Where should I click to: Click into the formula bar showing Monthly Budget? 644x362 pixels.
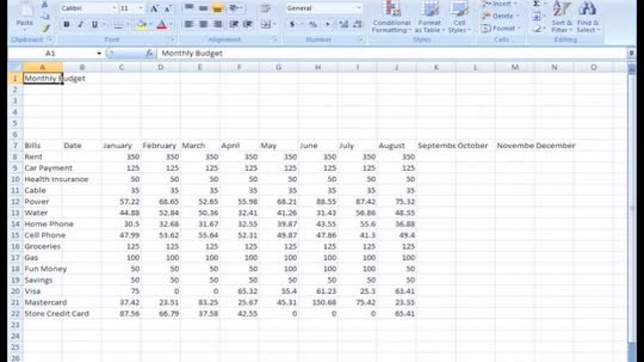(x=392, y=53)
